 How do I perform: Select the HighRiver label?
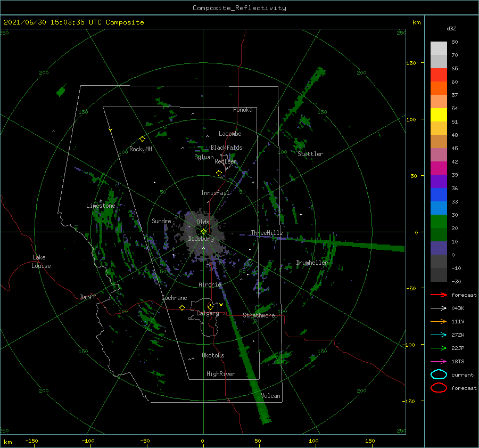click(x=221, y=374)
